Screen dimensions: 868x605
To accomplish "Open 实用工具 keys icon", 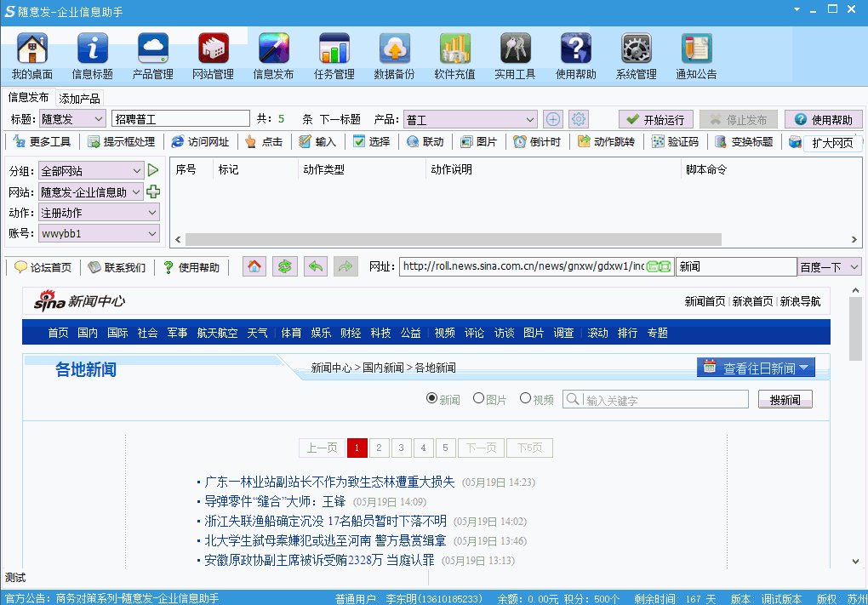I will coord(516,49).
